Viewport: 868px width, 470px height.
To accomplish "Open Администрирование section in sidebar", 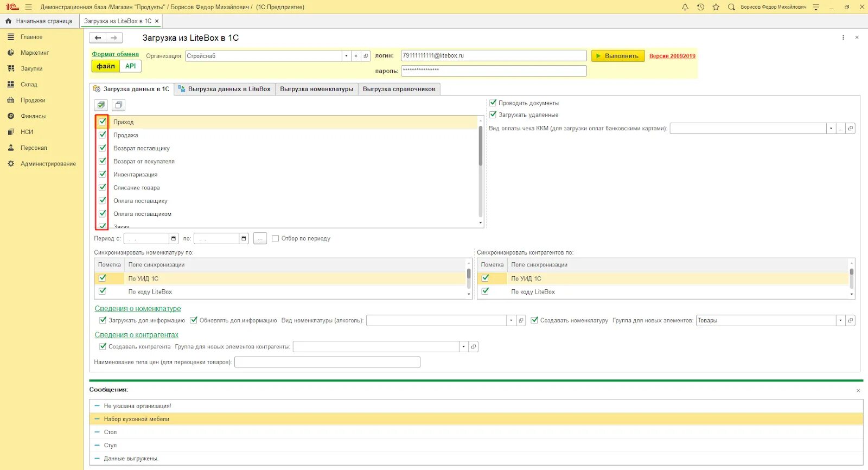I will click(48, 163).
